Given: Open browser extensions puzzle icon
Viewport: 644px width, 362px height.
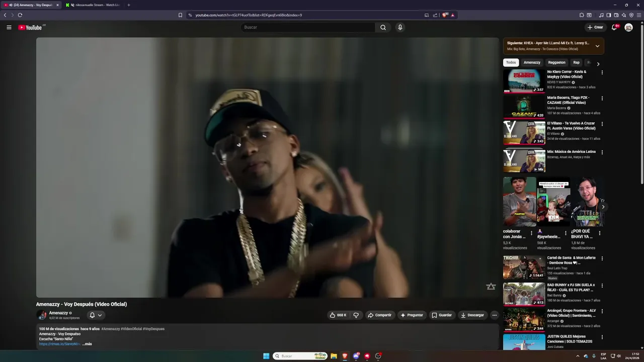Looking at the screenshot, I should (582, 15).
